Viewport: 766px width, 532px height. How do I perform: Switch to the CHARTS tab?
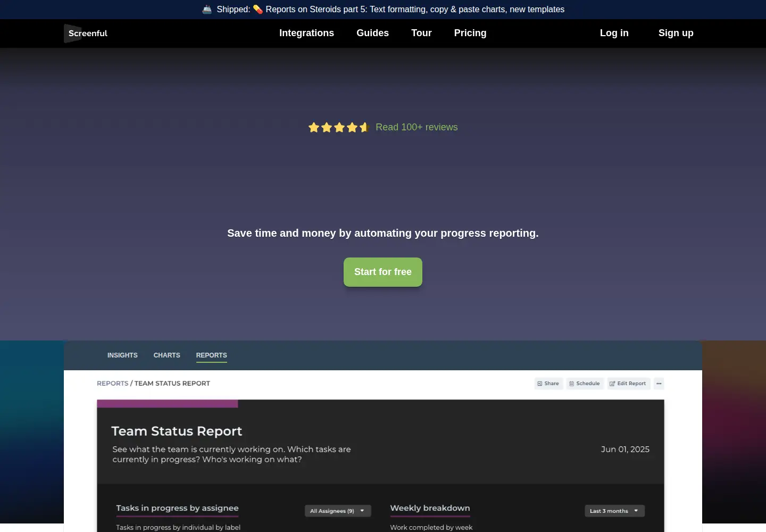167,355
